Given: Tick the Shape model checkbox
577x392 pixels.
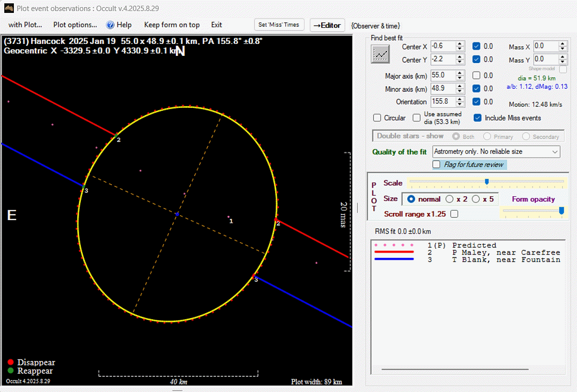Looking at the screenshot, I should (x=563, y=69).
